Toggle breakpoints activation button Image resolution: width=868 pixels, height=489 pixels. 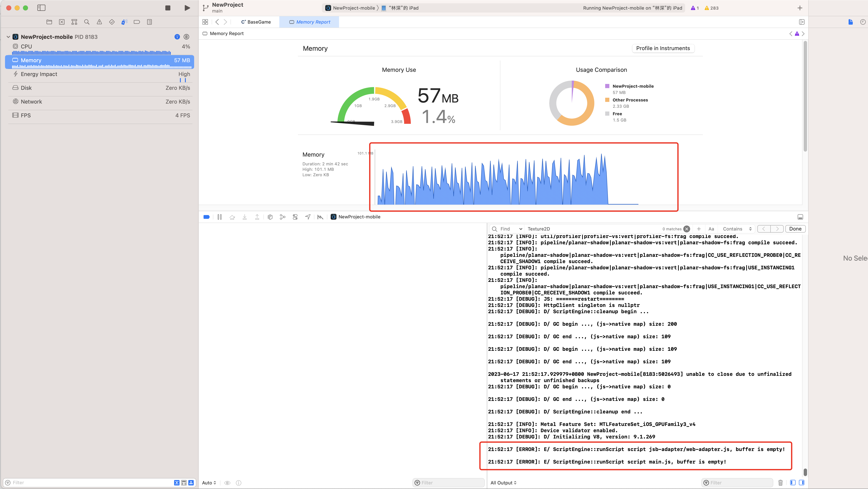point(206,217)
